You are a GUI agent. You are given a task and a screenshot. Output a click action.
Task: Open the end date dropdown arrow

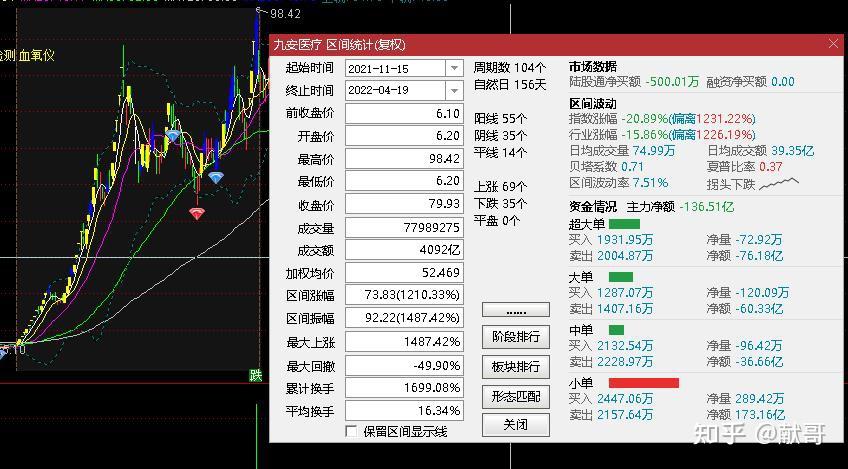[454, 91]
